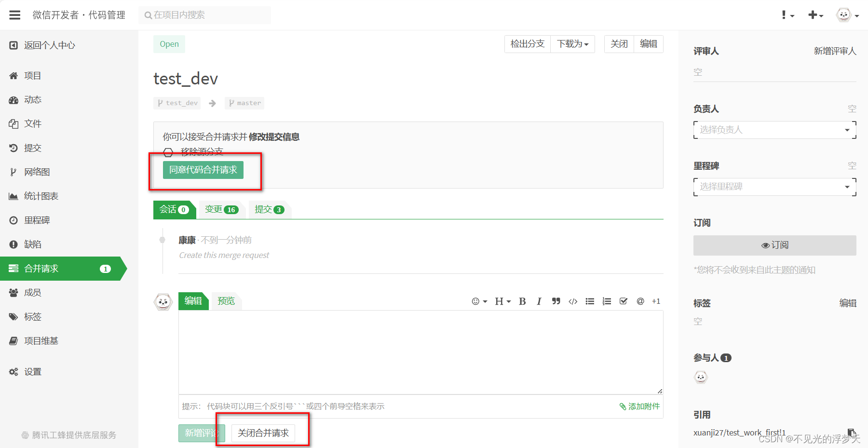Viewport: 868px width, 448px height.
Task: Click 检出分支 button
Action: tap(528, 44)
